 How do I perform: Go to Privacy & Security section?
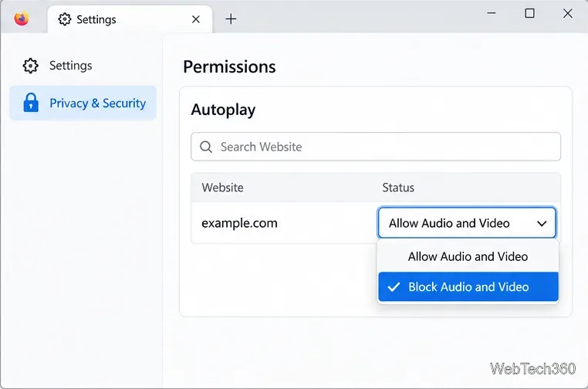83,103
